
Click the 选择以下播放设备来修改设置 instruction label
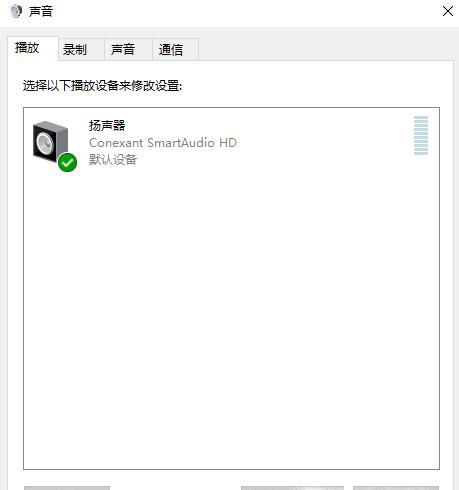[102, 86]
